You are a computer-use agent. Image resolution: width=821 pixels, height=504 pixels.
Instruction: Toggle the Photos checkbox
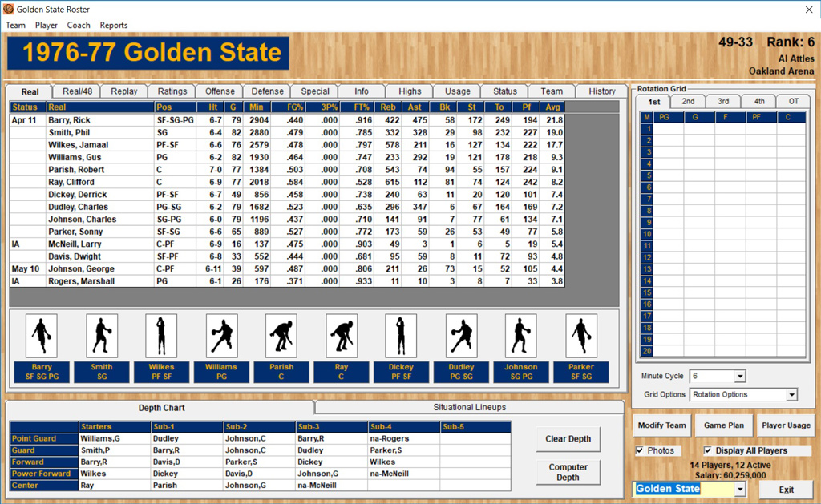[640, 450]
